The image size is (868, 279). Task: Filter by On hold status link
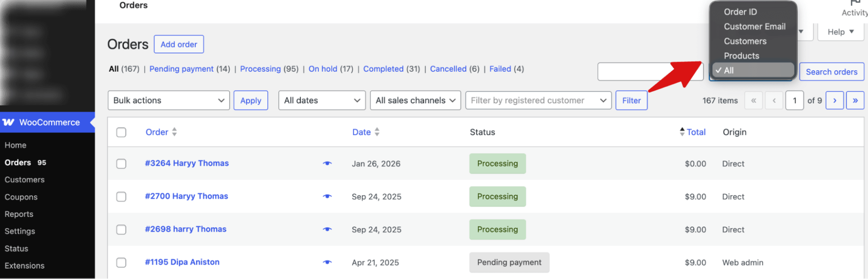(323, 69)
